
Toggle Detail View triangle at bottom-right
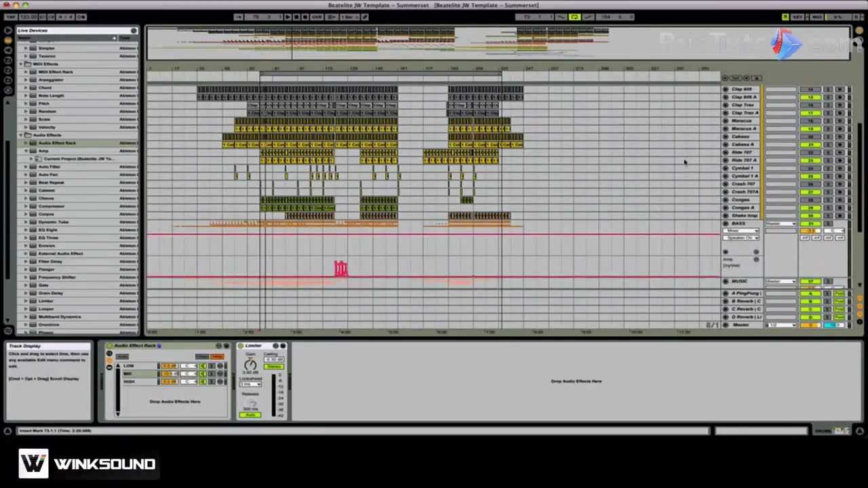point(859,430)
